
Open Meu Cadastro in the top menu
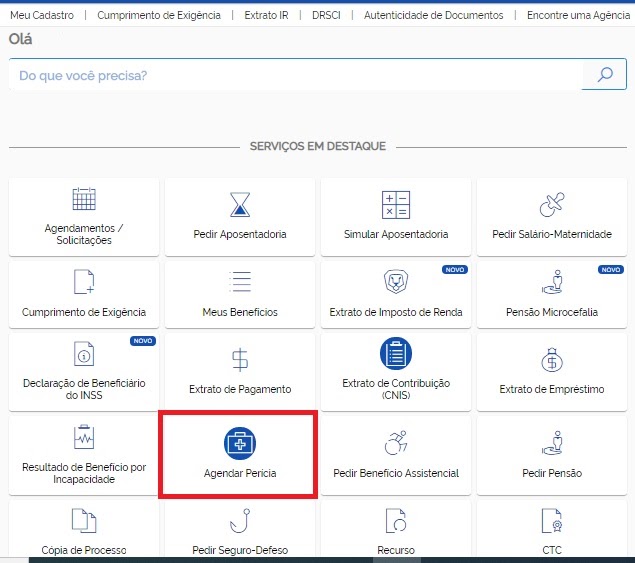[41, 16]
